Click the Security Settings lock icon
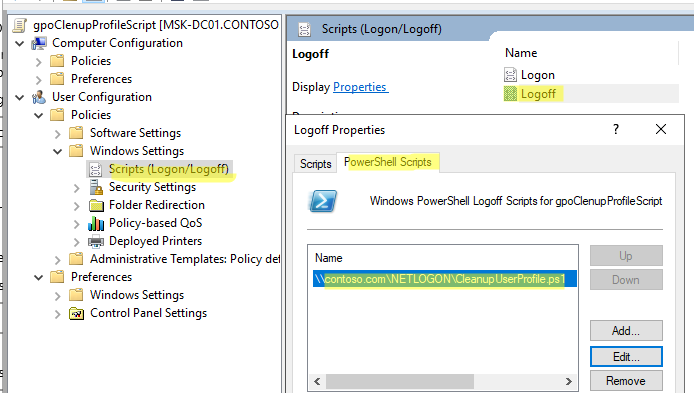Screen dimensions: 694x393 [96, 187]
